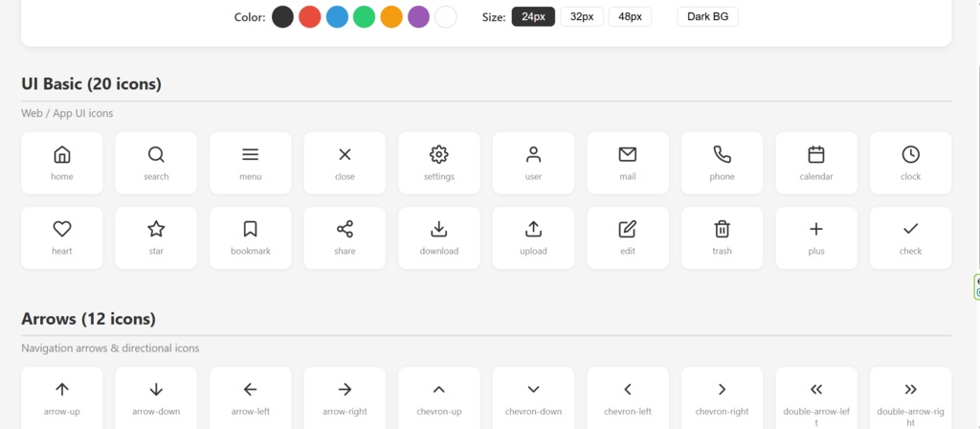Click the search magnifier icon
This screenshot has width=980, height=429.
coord(156,154)
